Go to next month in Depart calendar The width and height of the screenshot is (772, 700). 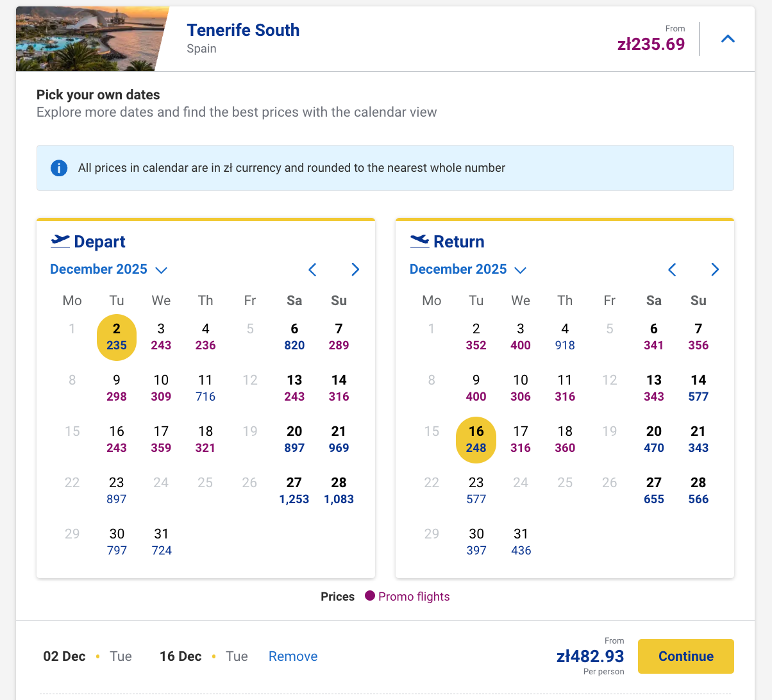point(355,270)
